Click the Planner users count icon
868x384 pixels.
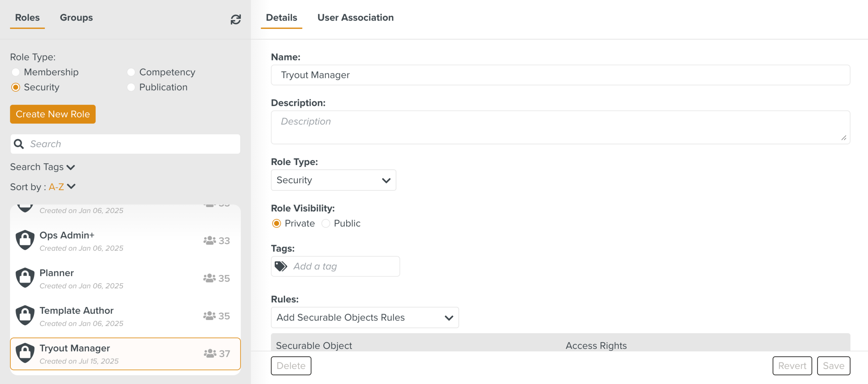(x=209, y=278)
